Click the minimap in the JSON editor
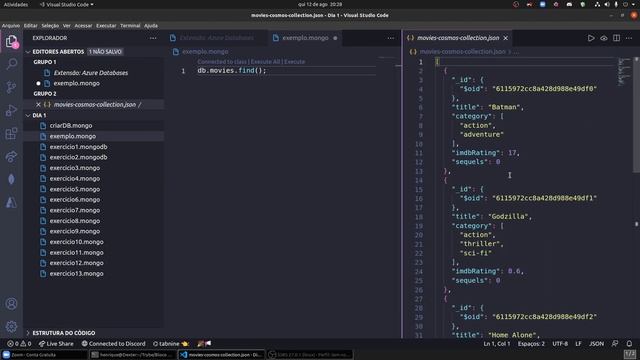The height and width of the screenshot is (360, 640). click(x=624, y=72)
